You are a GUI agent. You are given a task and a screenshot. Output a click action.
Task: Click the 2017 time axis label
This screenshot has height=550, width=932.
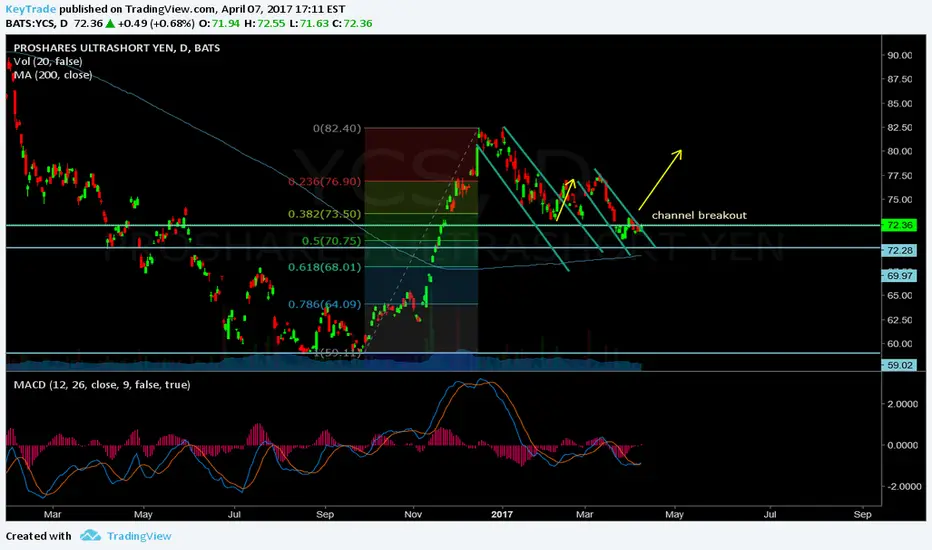[502, 514]
